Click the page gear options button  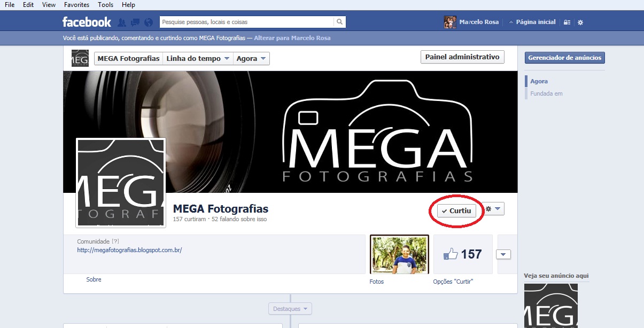click(x=494, y=209)
